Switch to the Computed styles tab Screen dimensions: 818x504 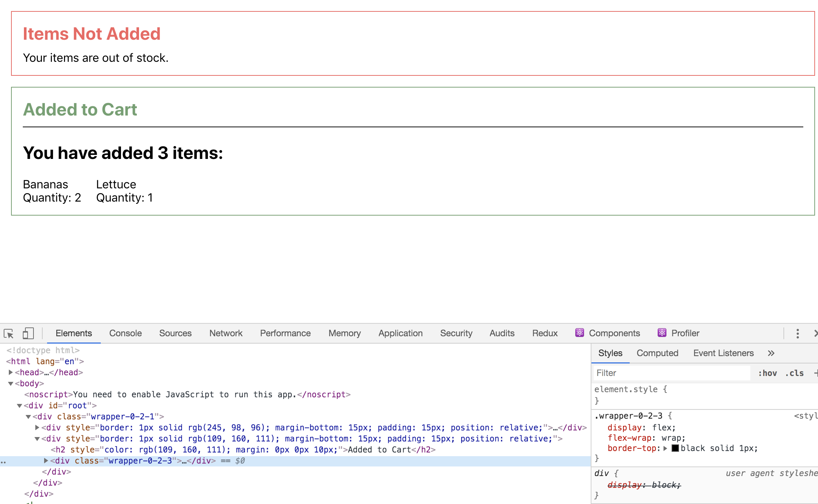point(657,353)
